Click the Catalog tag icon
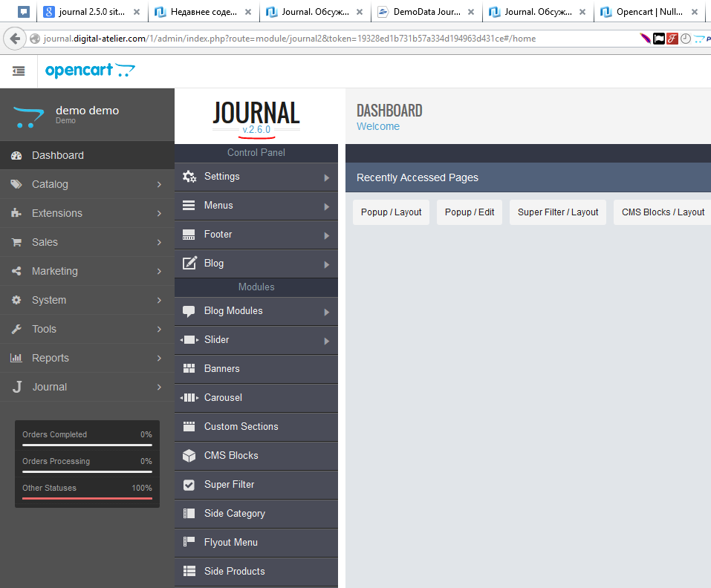The height and width of the screenshot is (588, 711). pos(16,184)
